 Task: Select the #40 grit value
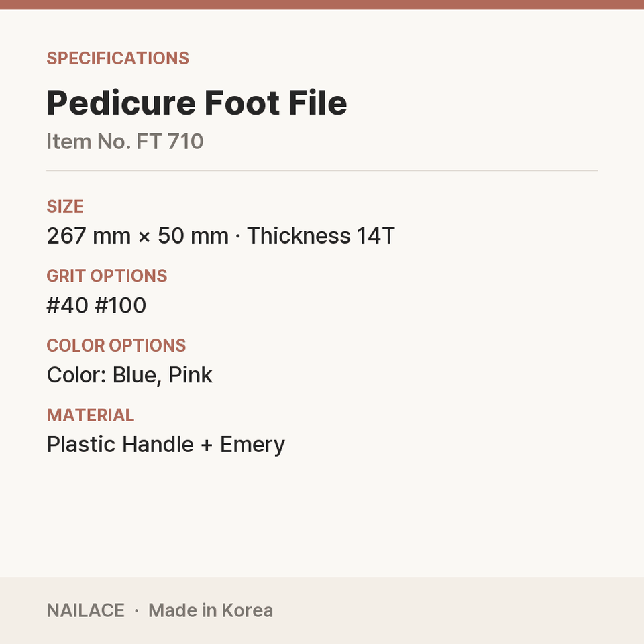point(67,305)
